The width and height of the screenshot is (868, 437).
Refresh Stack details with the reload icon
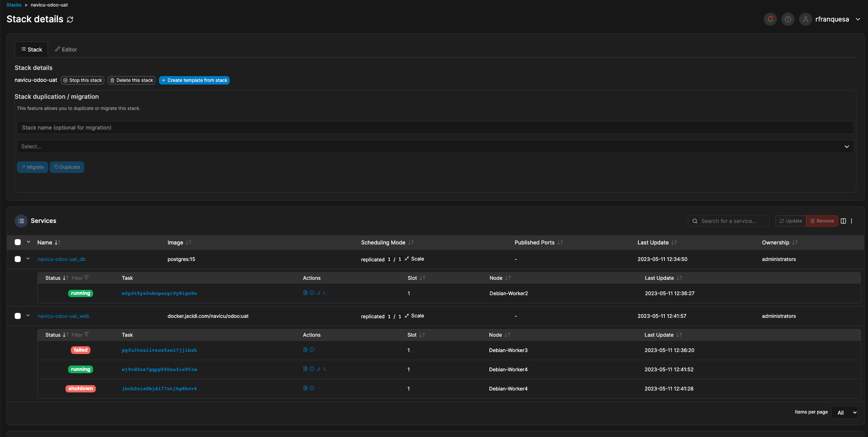coord(70,20)
